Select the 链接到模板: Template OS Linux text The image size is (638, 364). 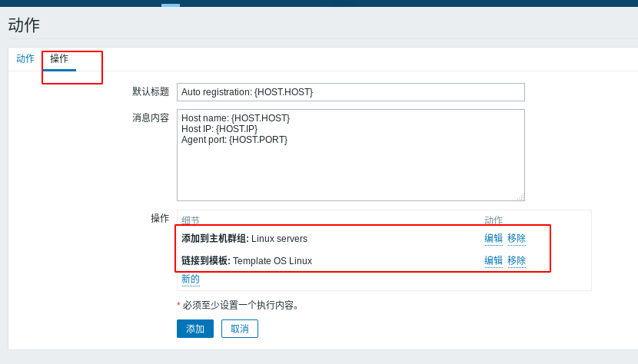(x=247, y=261)
